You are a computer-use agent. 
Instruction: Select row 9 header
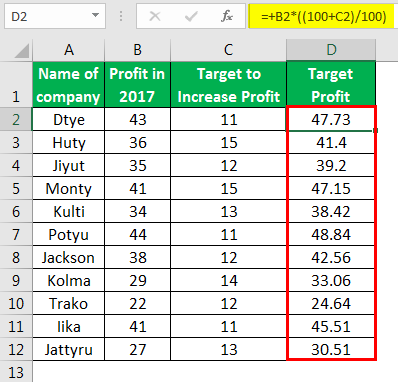[16, 280]
